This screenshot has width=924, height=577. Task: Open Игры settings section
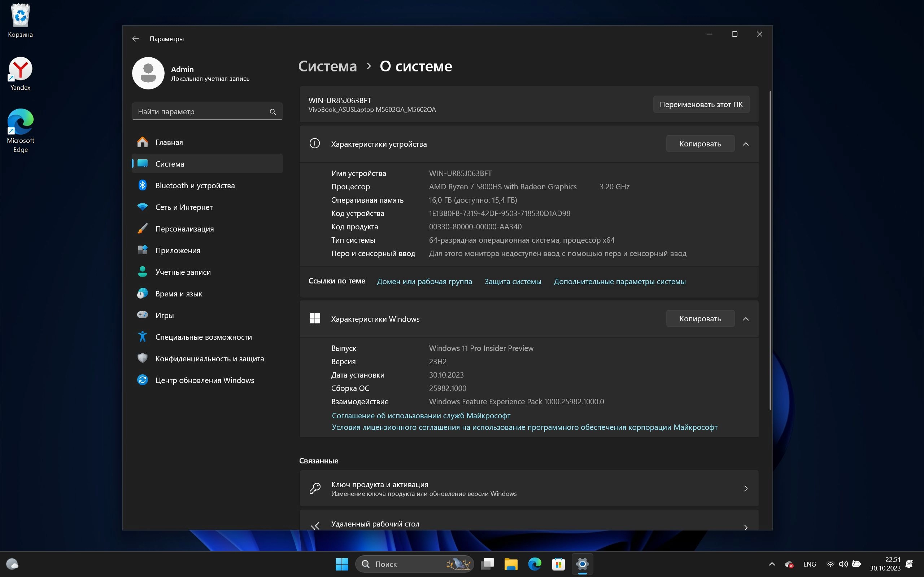(x=164, y=315)
